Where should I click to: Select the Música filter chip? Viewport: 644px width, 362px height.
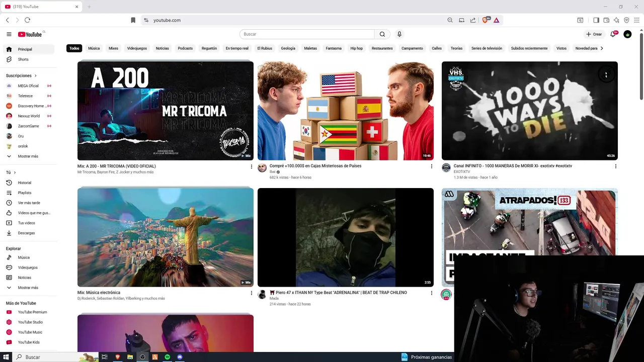pyautogui.click(x=94, y=48)
